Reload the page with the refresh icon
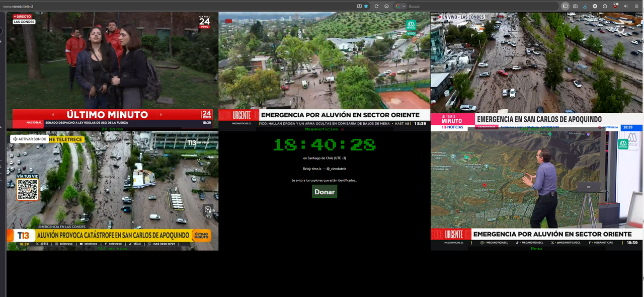Viewport: 644px width, 297px height. (x=376, y=6)
